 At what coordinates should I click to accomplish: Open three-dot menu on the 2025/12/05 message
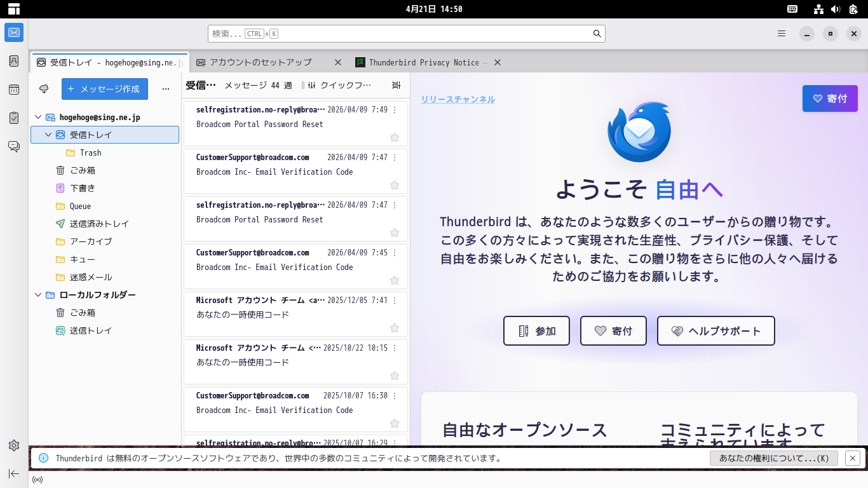click(x=395, y=301)
